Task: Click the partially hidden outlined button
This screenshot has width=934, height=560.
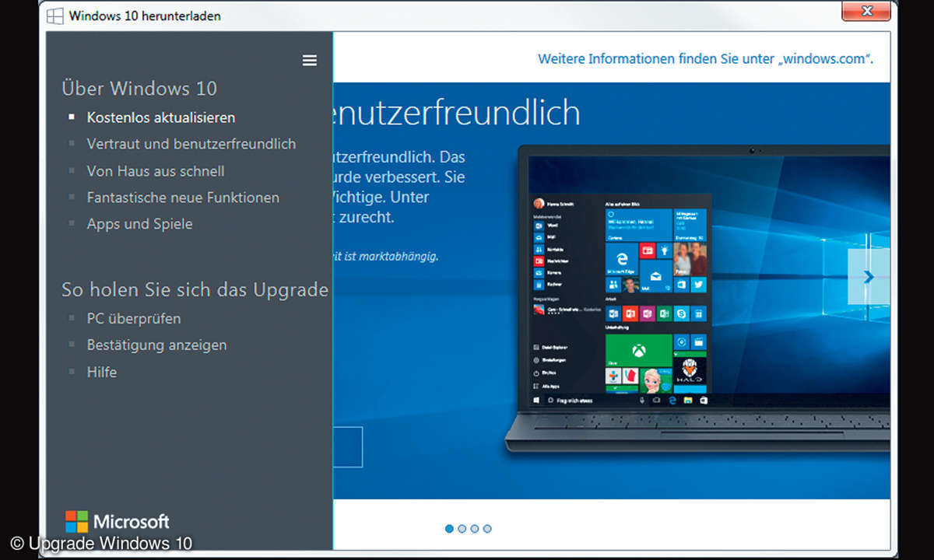Action: click(x=348, y=447)
